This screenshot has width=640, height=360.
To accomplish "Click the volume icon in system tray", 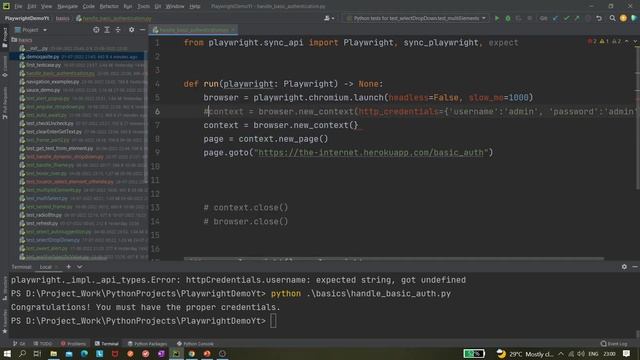I will pyautogui.click(x=581, y=354).
